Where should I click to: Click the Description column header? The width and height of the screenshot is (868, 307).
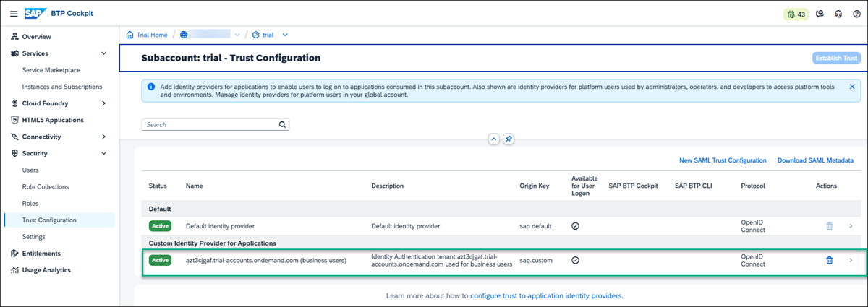pyautogui.click(x=387, y=186)
